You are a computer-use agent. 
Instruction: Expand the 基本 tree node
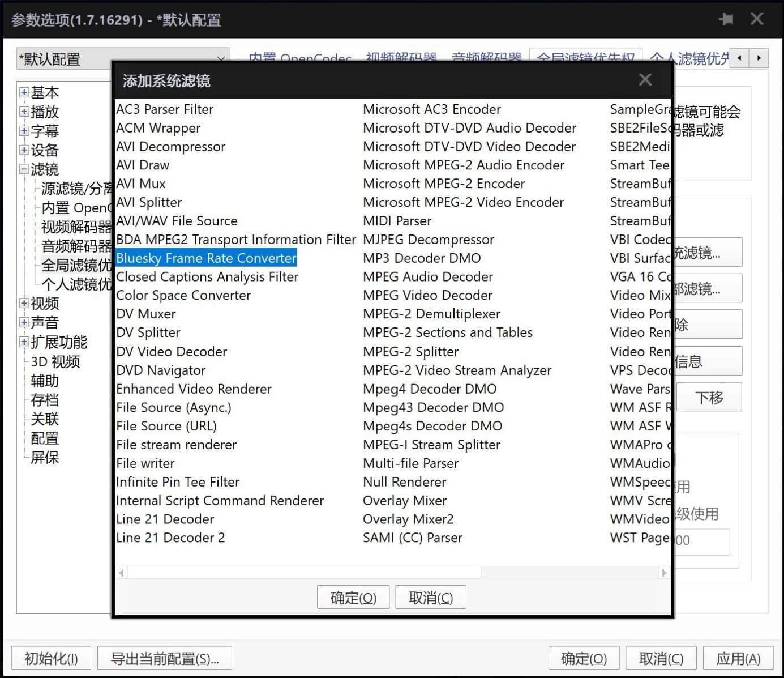point(24,92)
